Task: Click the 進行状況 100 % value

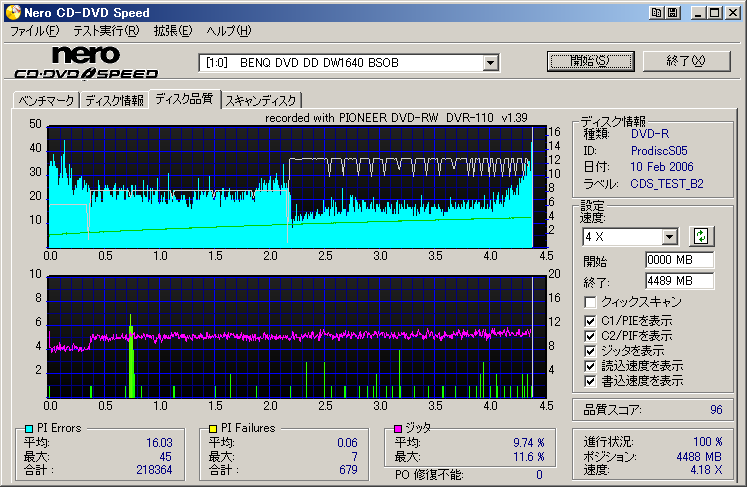Action: (x=707, y=442)
